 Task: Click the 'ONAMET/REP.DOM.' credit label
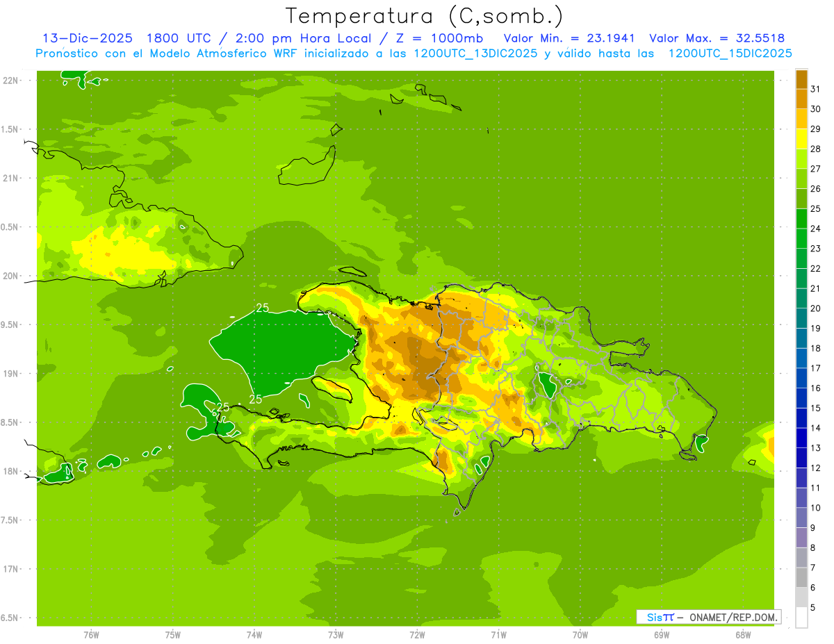[733, 617]
